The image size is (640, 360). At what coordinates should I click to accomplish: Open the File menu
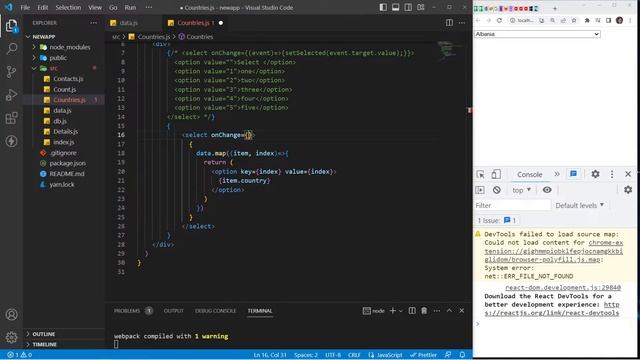[25, 7]
